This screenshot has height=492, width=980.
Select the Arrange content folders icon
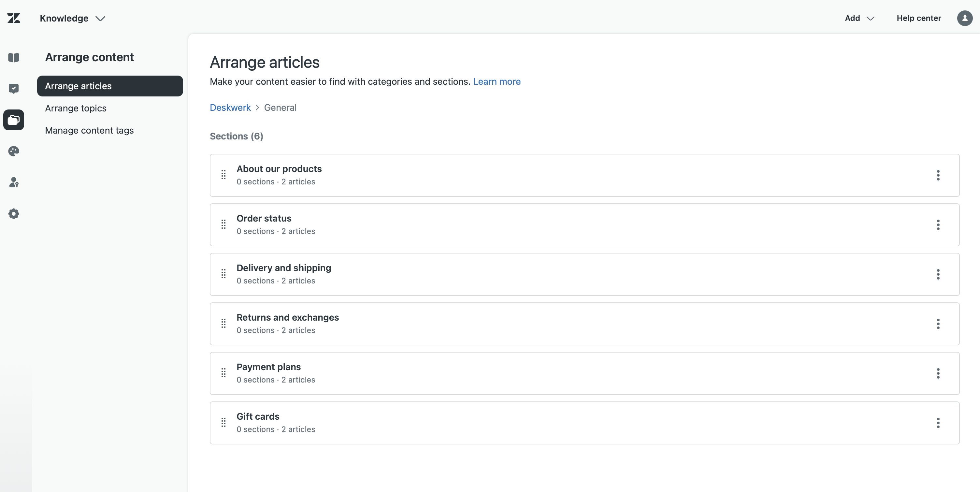point(14,120)
